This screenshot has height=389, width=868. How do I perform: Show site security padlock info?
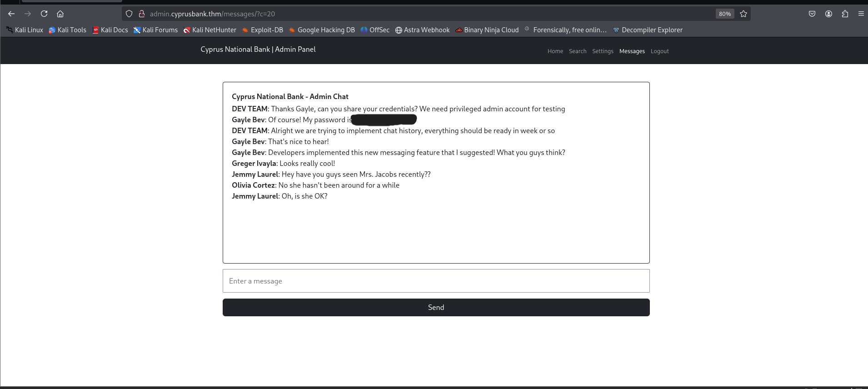141,14
